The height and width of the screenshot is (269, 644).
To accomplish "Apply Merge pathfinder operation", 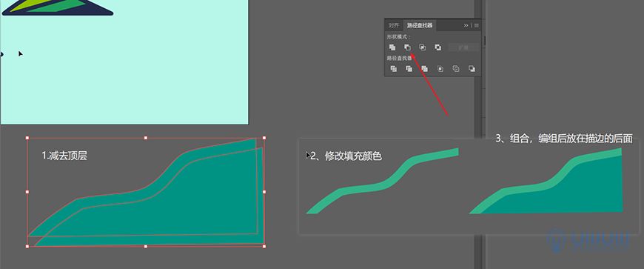I will click(424, 69).
